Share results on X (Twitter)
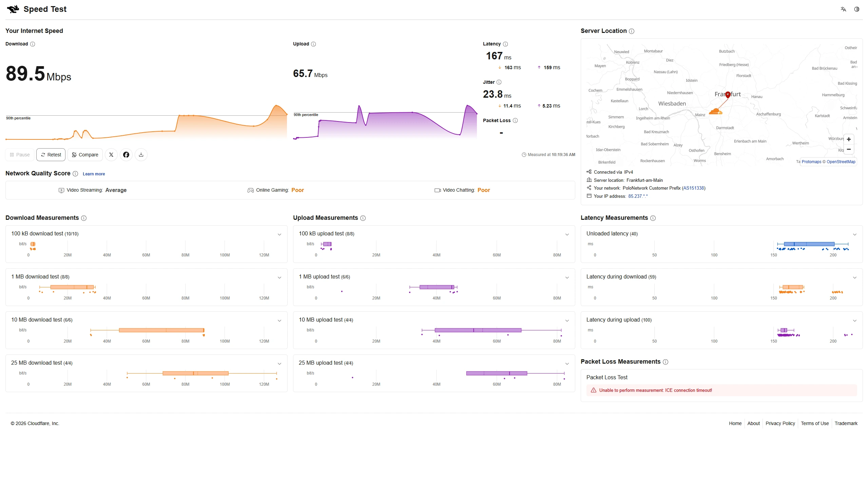 tap(111, 155)
